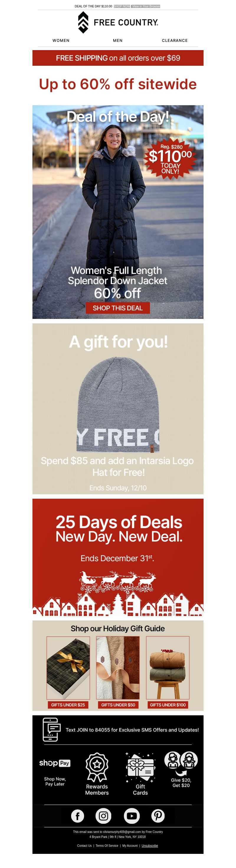Open the YouTube social icon
The image size is (236, 868).
(132, 816)
